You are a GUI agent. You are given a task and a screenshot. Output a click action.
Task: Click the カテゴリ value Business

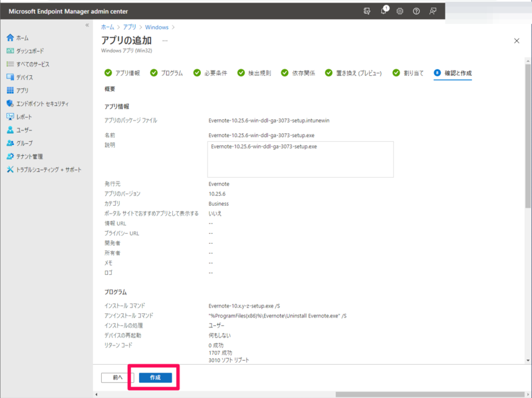pyautogui.click(x=219, y=204)
